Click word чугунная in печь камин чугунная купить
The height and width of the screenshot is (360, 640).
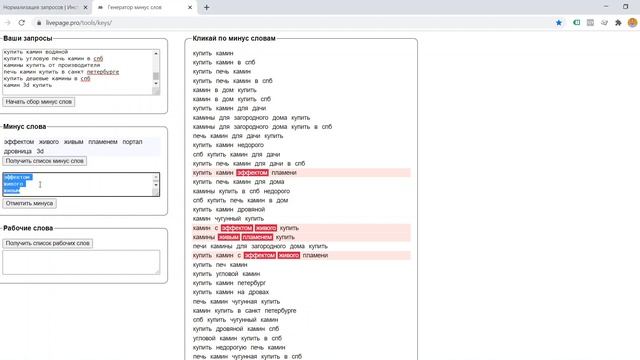[x=245, y=302]
